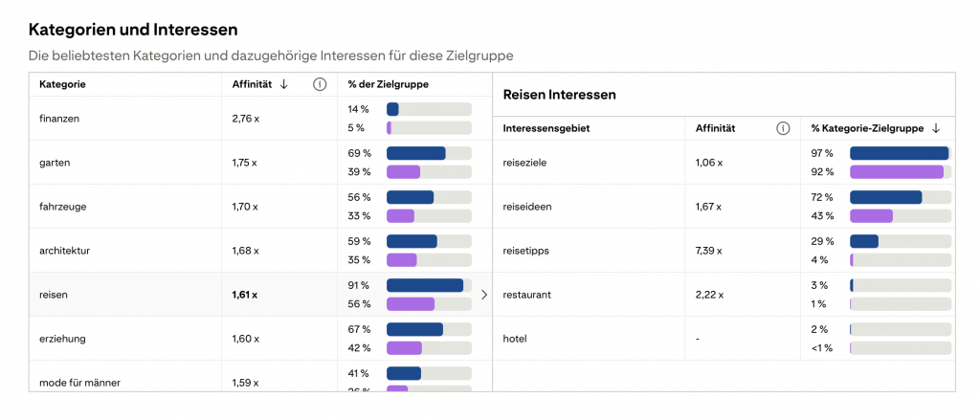Click the info icon in Reisen Interessen Affinität header
This screenshot has height=420, width=980.
783,128
